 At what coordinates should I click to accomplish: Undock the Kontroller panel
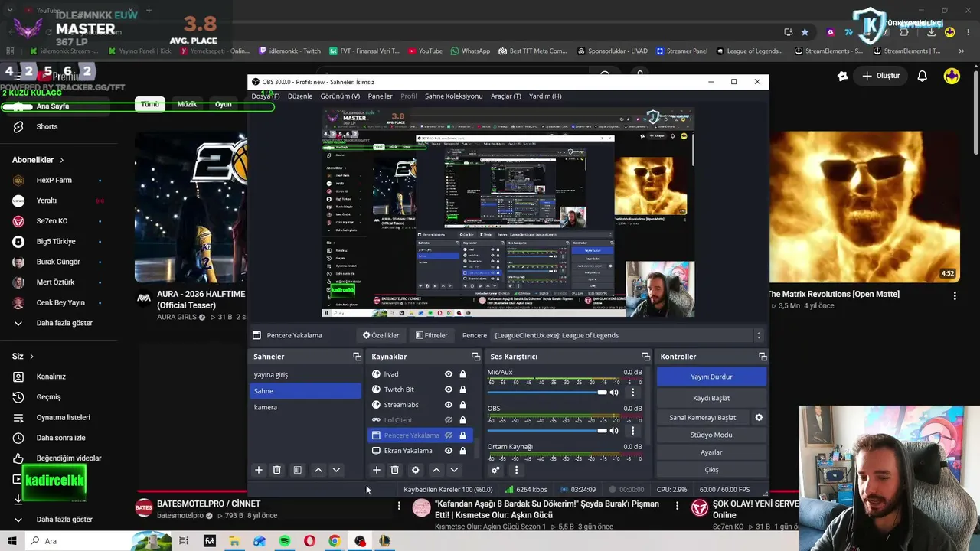[x=763, y=357]
